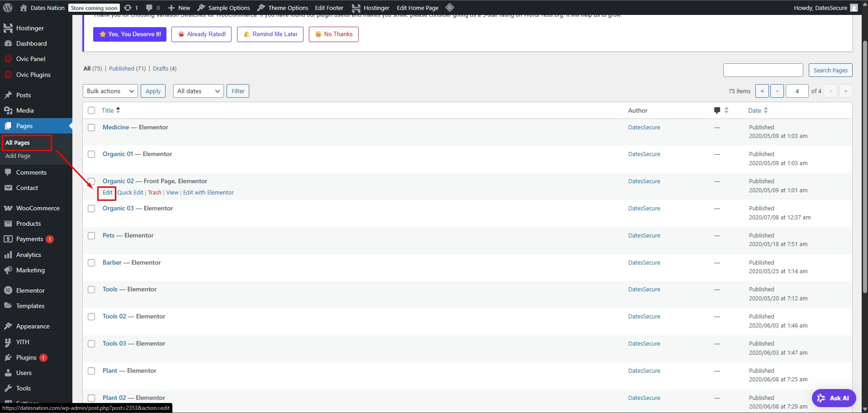Click the Analytics bar chart icon
Image resolution: width=868 pixels, height=413 pixels.
coord(8,255)
